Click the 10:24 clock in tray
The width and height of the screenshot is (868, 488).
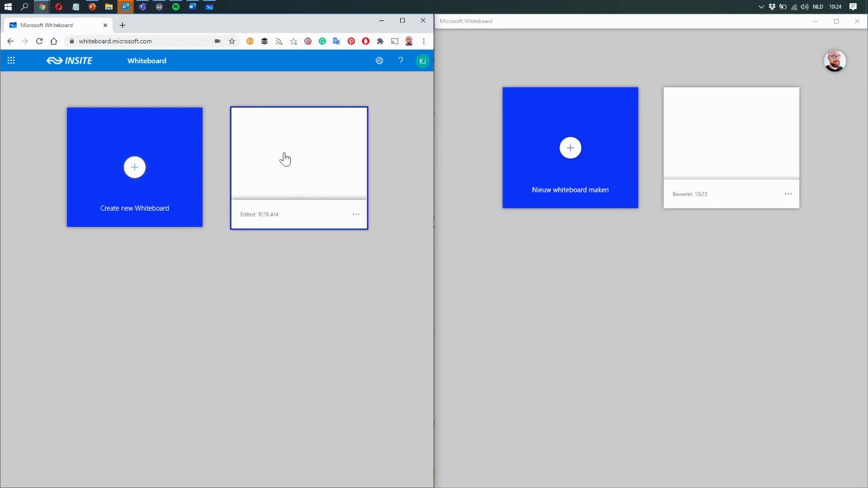coord(835,7)
